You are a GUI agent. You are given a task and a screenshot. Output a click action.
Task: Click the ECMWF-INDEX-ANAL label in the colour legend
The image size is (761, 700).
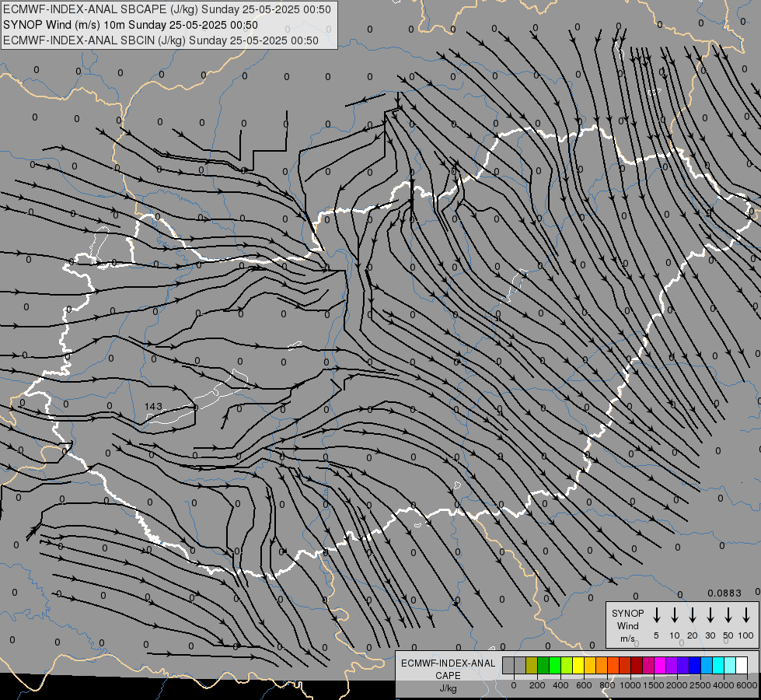448,663
